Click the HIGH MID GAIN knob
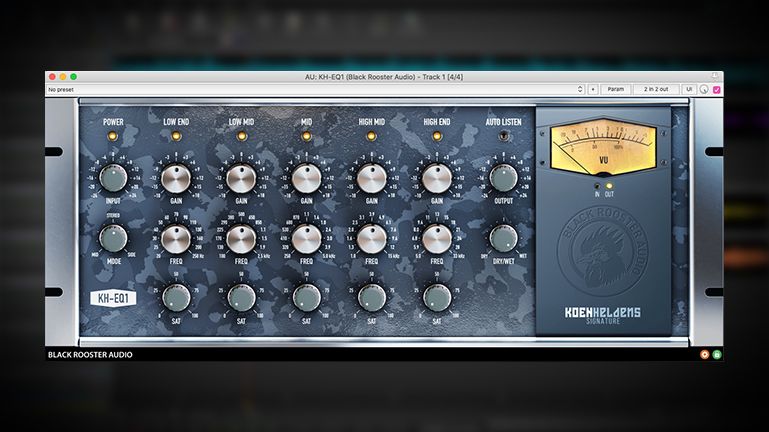769x432 pixels. click(x=372, y=178)
